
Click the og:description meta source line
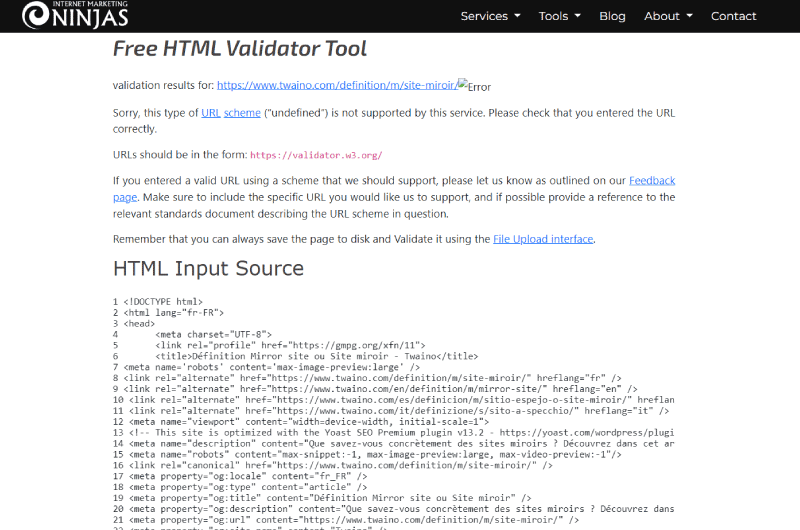393,509
